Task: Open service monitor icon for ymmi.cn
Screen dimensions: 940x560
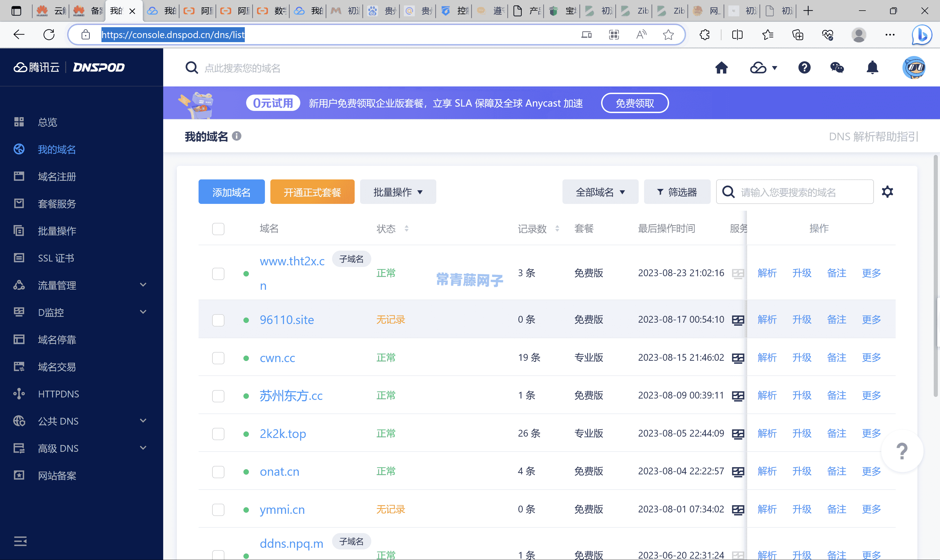Action: 738,510
